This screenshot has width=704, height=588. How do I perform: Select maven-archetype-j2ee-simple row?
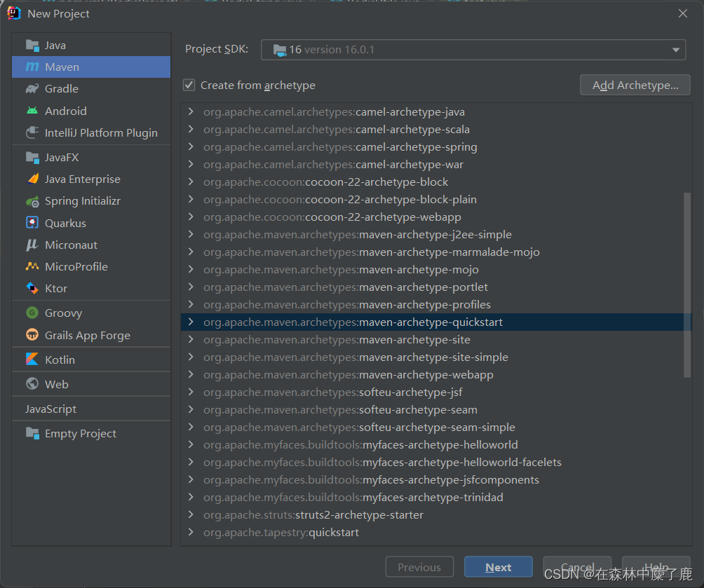[x=436, y=234]
